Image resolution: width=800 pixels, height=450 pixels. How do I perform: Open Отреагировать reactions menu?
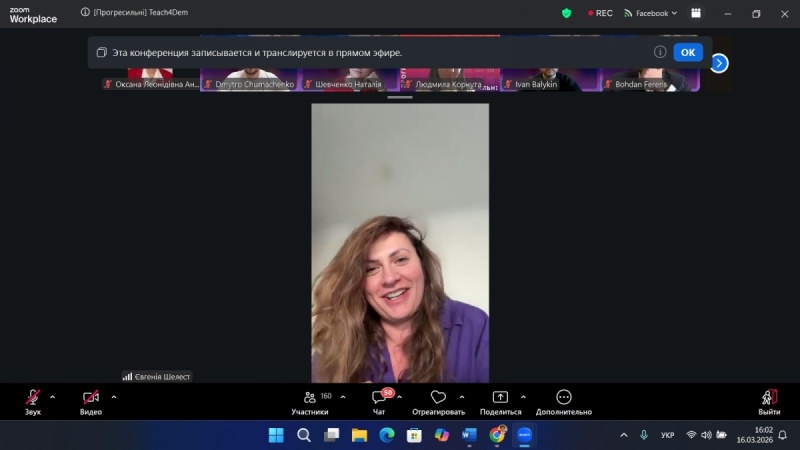pos(438,398)
